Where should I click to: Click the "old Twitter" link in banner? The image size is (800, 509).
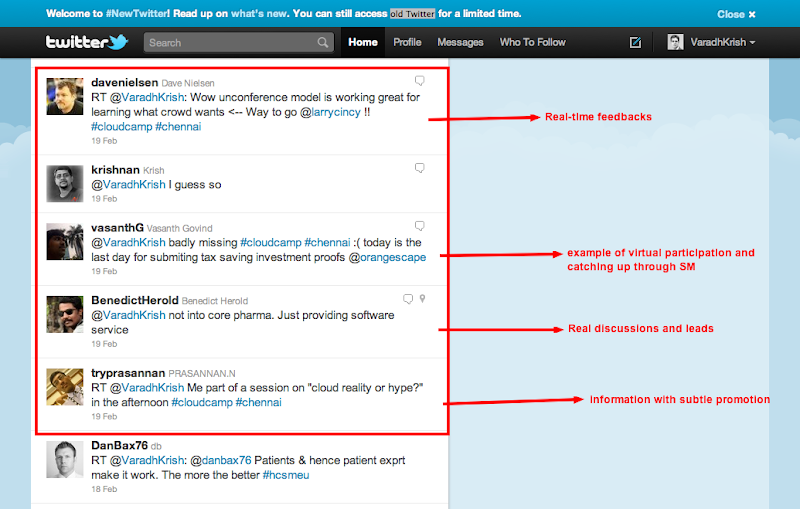coord(412,14)
